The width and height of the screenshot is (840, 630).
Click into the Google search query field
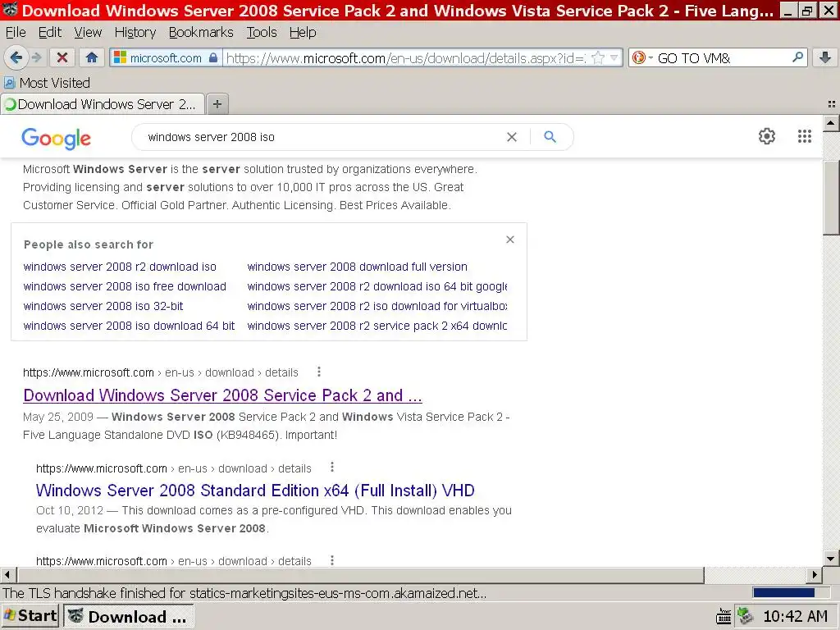pos(322,137)
